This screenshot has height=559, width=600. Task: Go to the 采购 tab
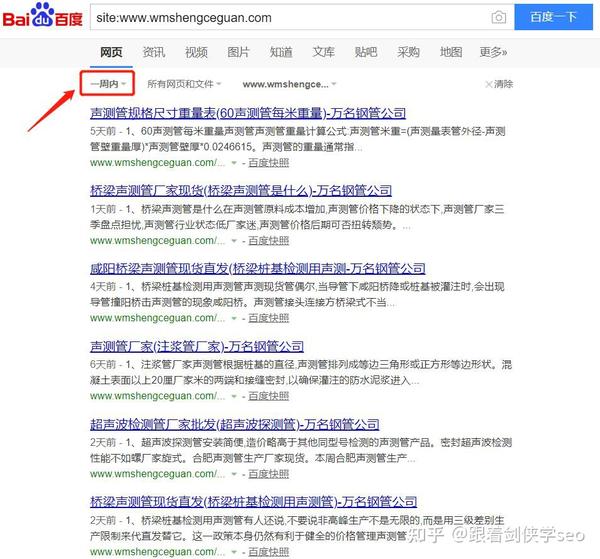408,52
